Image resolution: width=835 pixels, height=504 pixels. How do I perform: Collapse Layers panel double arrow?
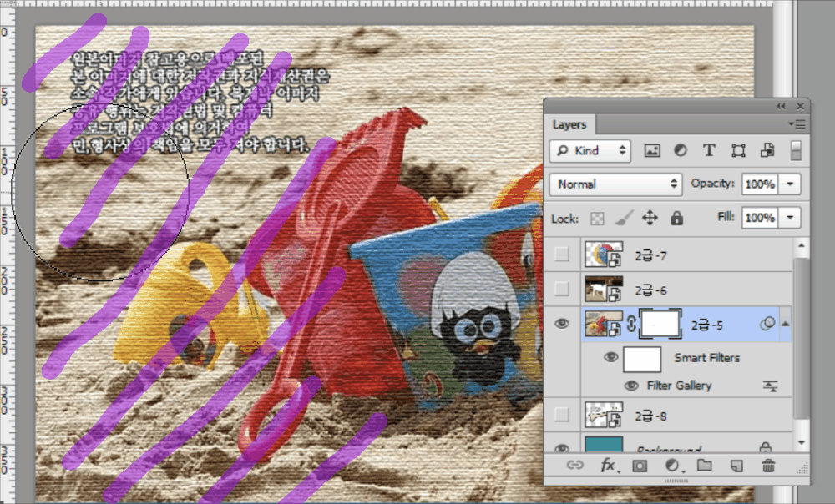781,107
